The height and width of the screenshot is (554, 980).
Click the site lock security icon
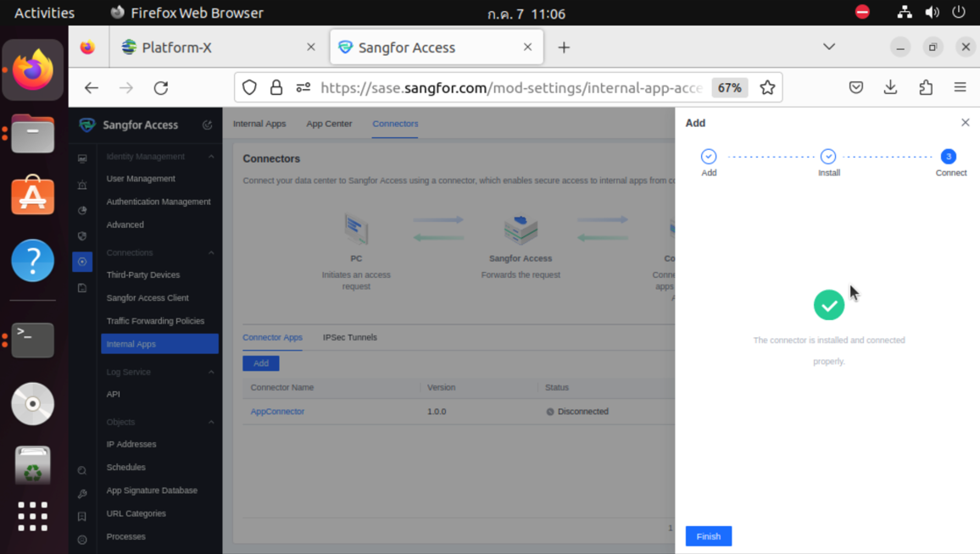[x=276, y=88]
